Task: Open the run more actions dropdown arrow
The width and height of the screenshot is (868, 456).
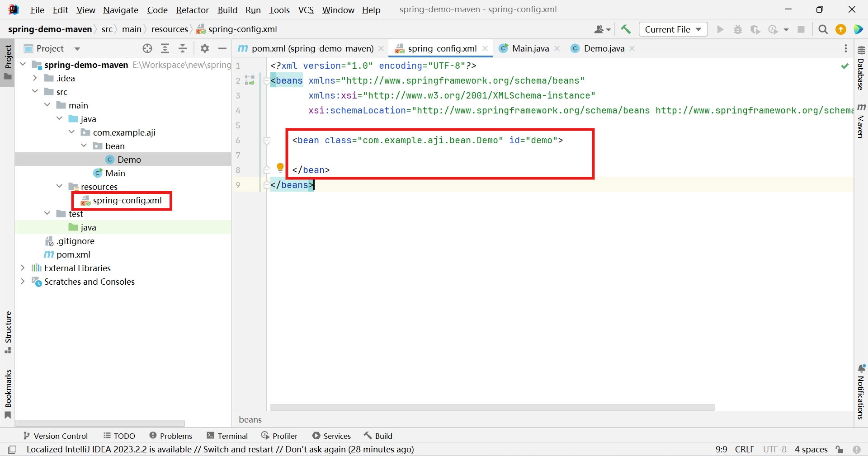Action: 786,29
